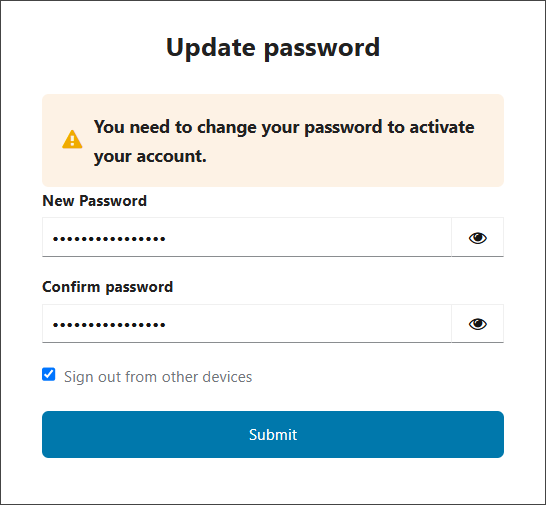Select the Update password heading
This screenshot has height=505, width=546.
pos(273,48)
